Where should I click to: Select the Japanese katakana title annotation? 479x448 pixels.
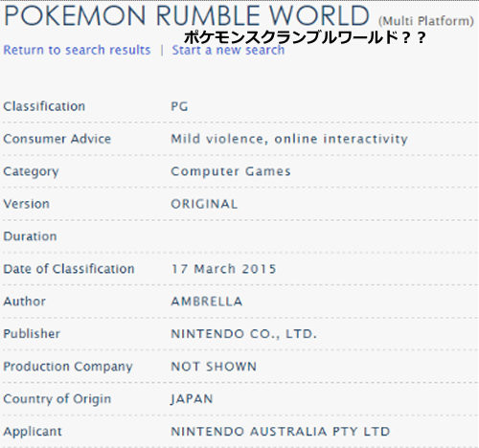(x=305, y=37)
